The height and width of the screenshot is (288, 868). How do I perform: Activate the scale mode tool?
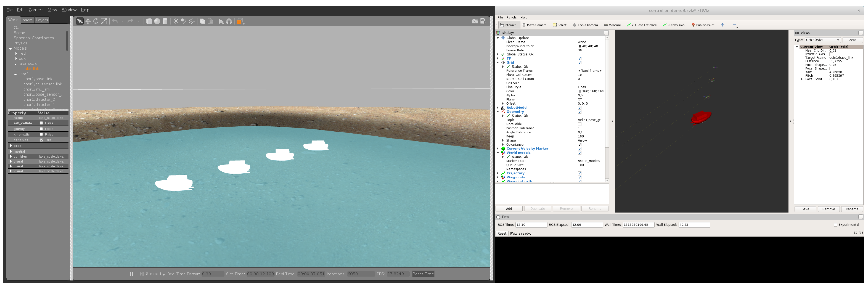104,21
